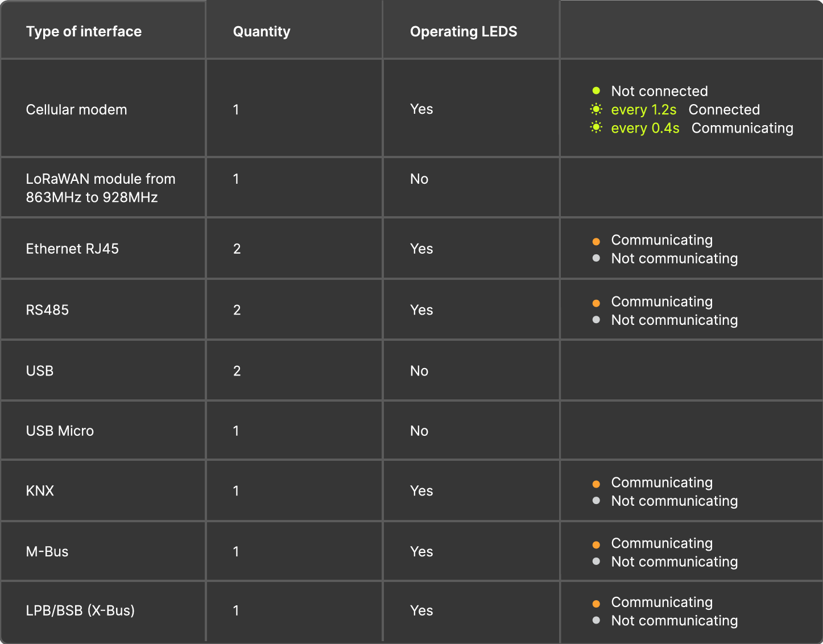Click the Yes value in the RS485 row
Screen dimensions: 823x644
(421, 310)
